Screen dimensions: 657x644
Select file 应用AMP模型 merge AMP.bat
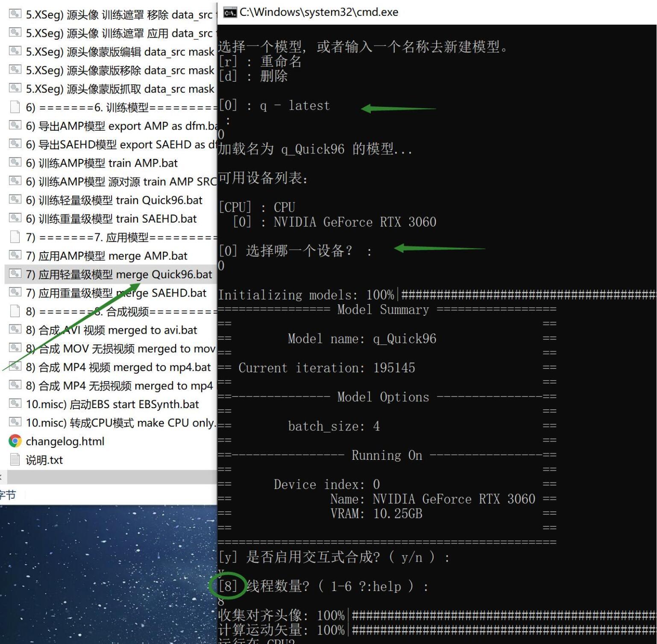point(107,256)
